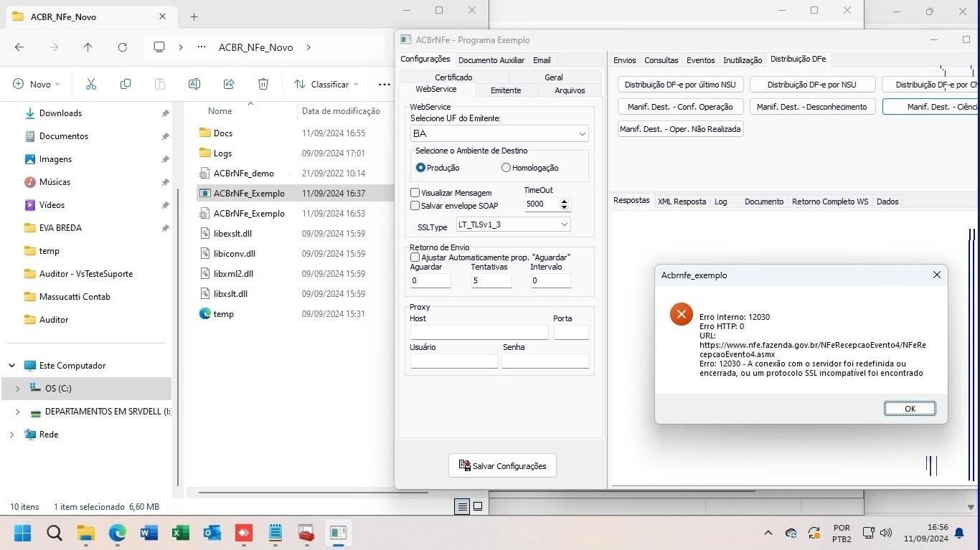Screen dimensions: 980x550
Task: Click the chevron after ACBR_NFe_Novo in the address bar
Action: [308, 47]
